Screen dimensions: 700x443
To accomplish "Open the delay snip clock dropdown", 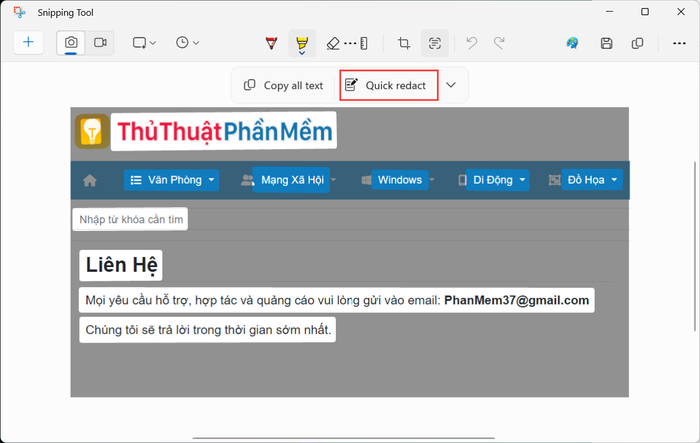I will click(x=187, y=43).
